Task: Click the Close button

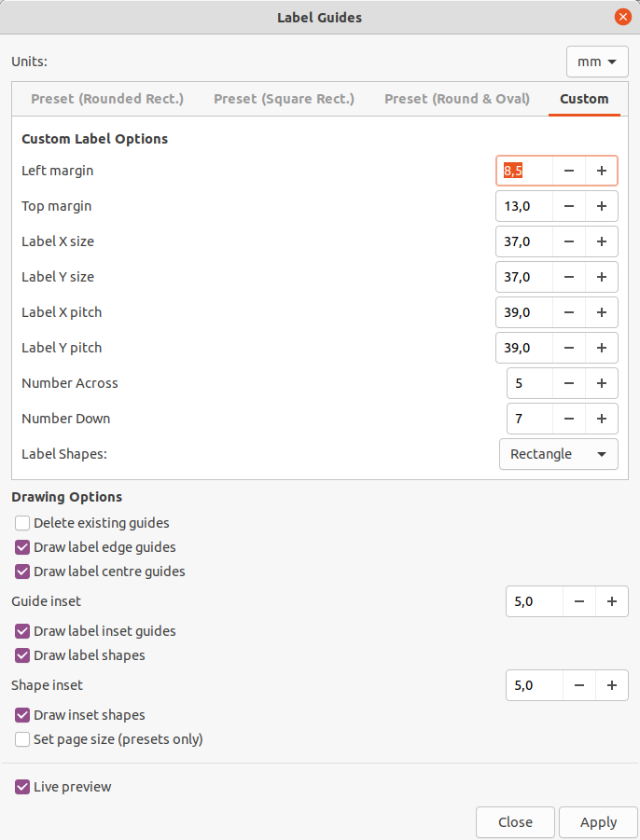Action: (x=515, y=822)
